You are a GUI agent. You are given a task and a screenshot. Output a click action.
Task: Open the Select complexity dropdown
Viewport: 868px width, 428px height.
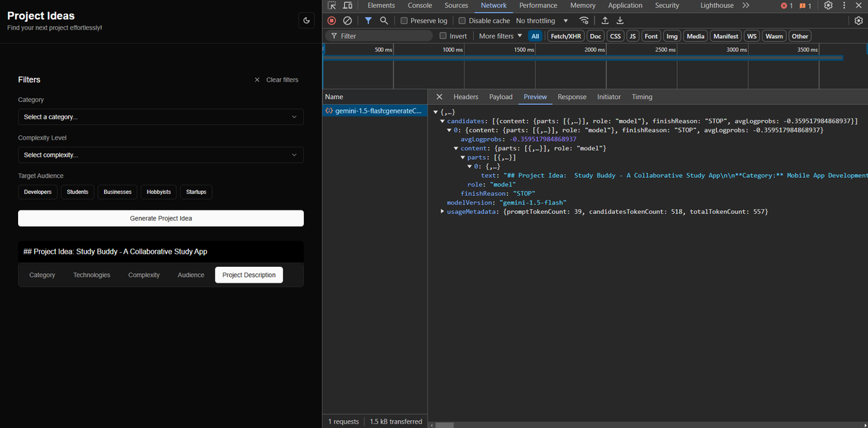pos(161,155)
